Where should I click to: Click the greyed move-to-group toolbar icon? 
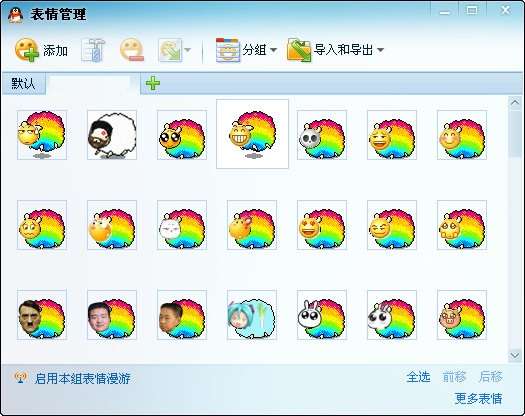170,51
